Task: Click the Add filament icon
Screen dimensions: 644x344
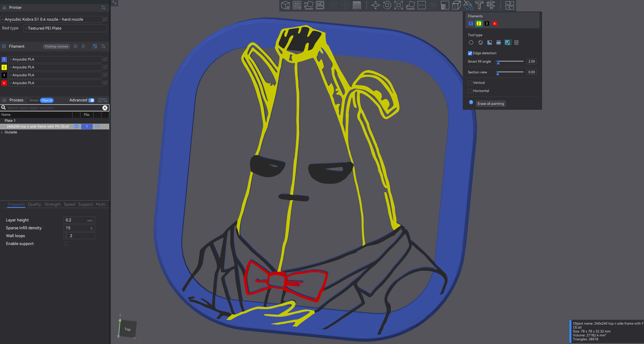Action: point(76,46)
